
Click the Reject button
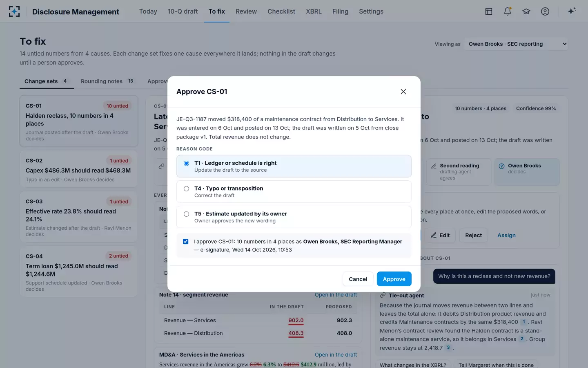[x=473, y=235]
